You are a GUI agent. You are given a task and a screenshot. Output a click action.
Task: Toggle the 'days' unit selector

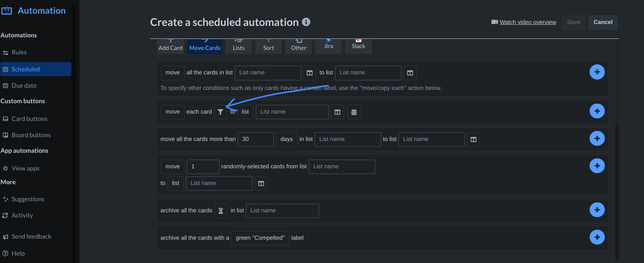286,139
